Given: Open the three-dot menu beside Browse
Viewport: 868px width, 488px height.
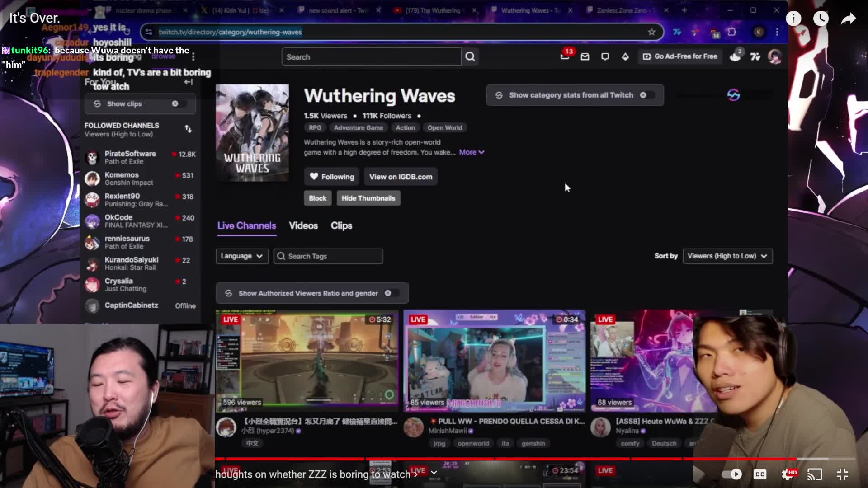Looking at the screenshot, I should tap(193, 57).
